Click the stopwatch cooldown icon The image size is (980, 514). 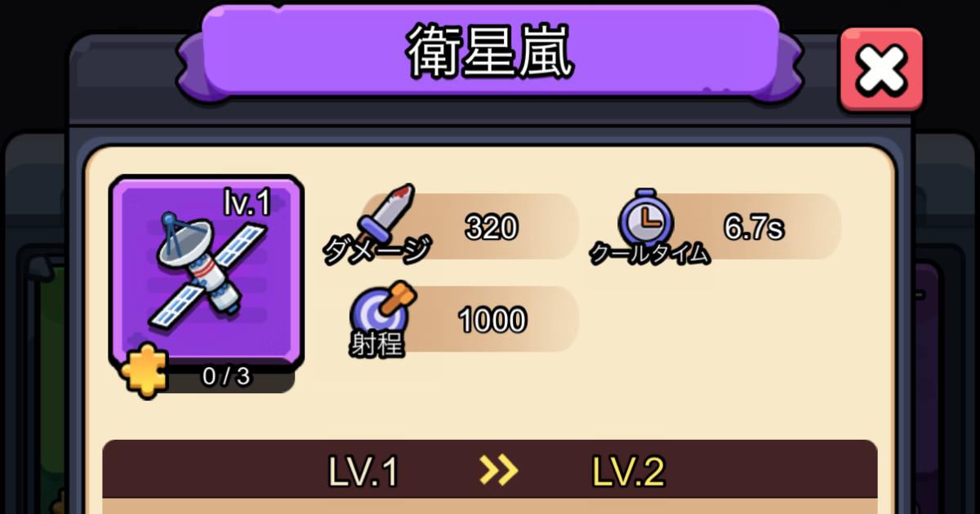pyautogui.click(x=646, y=219)
